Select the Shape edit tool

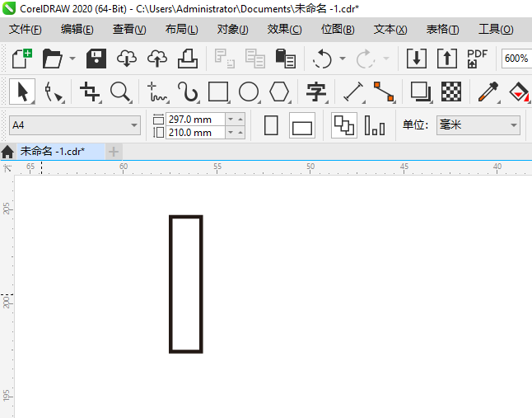(54, 92)
